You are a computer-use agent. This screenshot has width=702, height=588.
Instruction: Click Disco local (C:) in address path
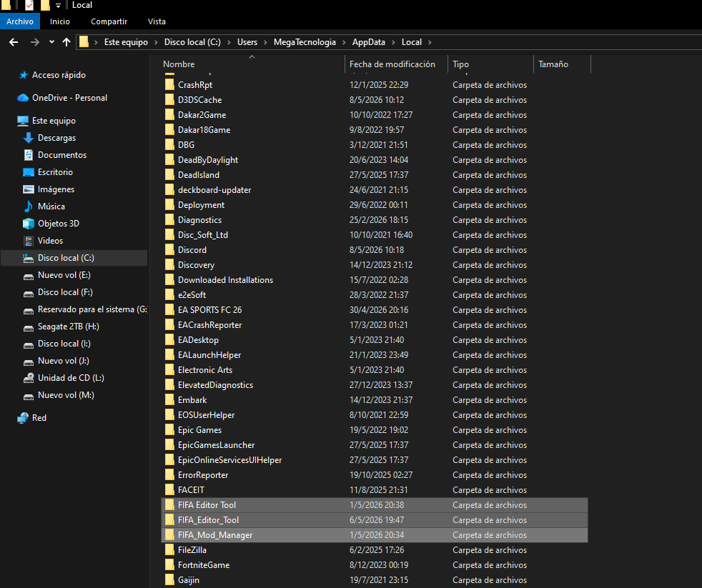point(192,42)
